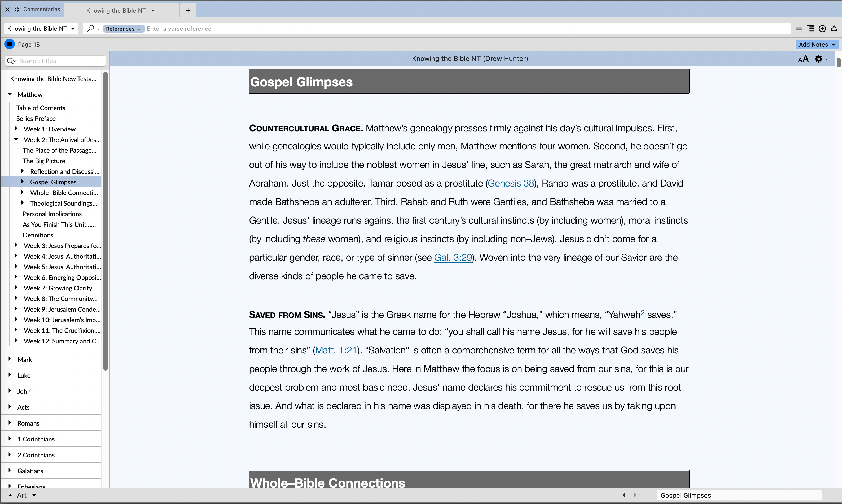Go to previous section with left arrow

(624, 495)
